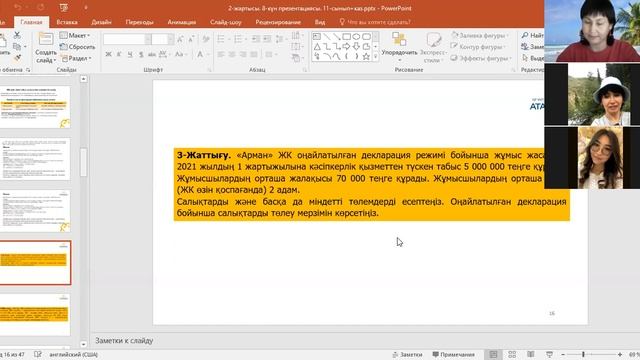Select the star shape in gallery
640x360 pixels.
pyautogui.click(x=366, y=57)
